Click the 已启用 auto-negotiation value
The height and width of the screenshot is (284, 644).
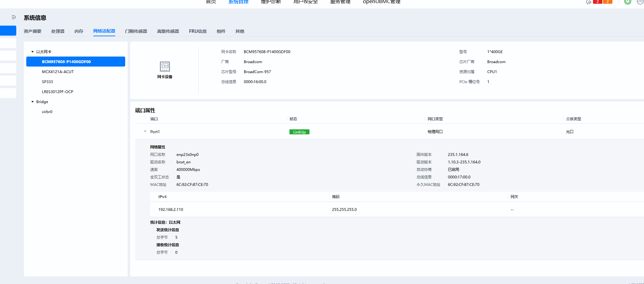point(453,170)
